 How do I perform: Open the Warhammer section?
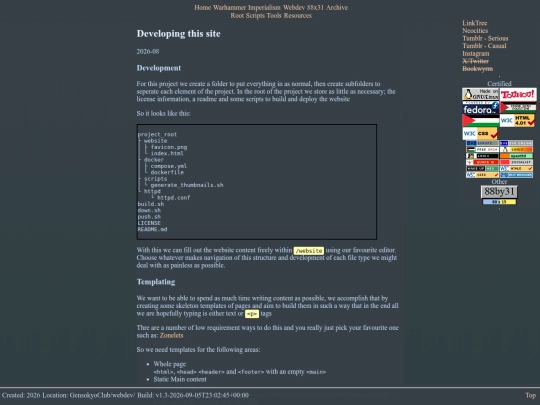[229, 8]
